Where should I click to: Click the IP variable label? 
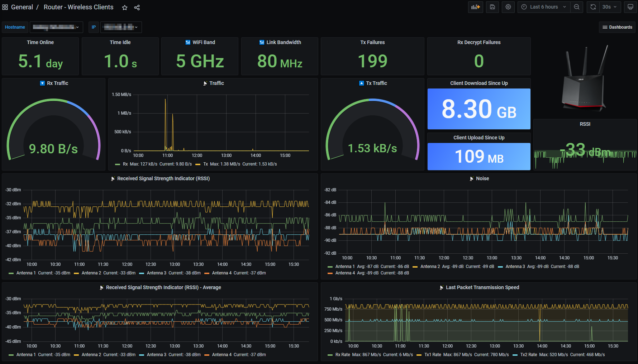94,27
